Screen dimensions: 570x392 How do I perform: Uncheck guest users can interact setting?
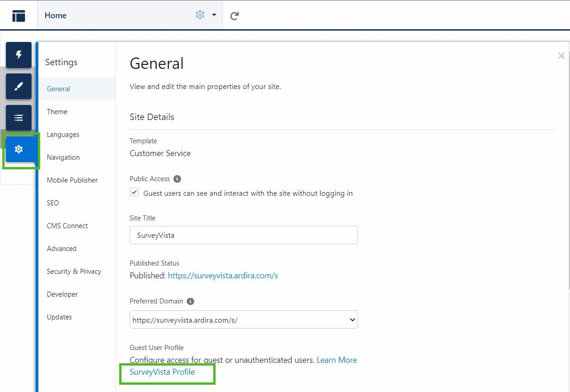click(x=134, y=192)
